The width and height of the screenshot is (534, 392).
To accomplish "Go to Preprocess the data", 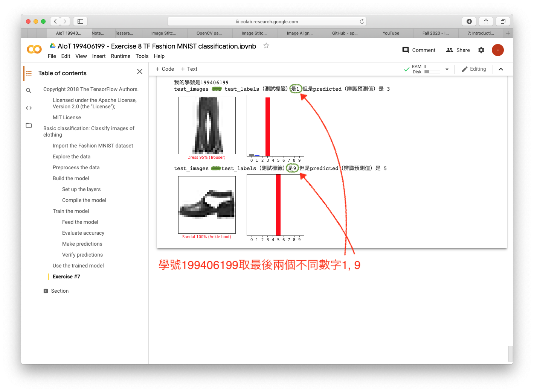I will click(76, 167).
